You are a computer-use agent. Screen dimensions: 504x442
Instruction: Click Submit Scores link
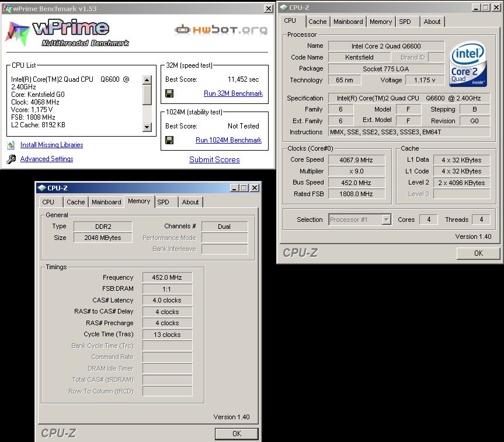point(214,160)
